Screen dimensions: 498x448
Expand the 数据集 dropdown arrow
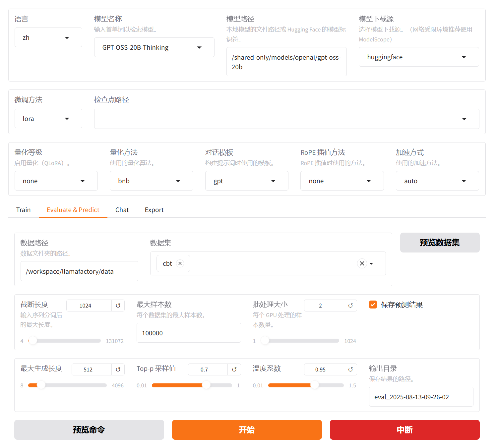371,264
